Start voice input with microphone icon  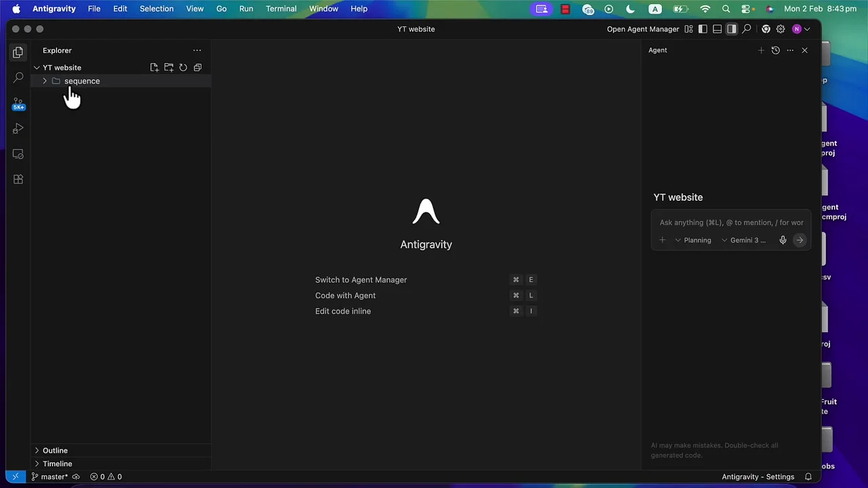pos(783,240)
